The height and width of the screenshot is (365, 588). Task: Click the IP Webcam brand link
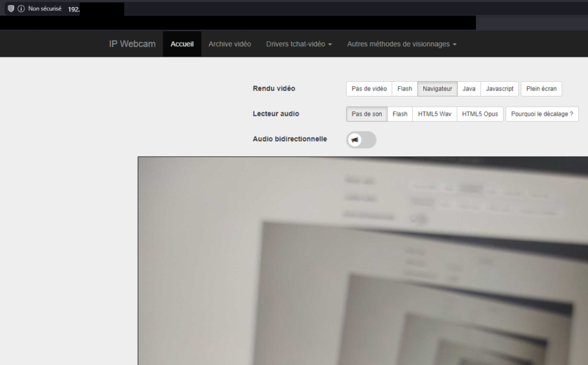tap(132, 44)
